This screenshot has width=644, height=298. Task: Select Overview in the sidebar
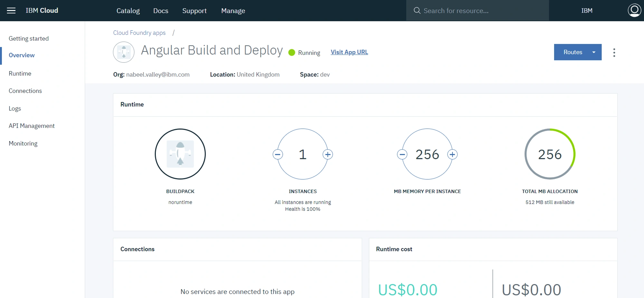click(22, 55)
